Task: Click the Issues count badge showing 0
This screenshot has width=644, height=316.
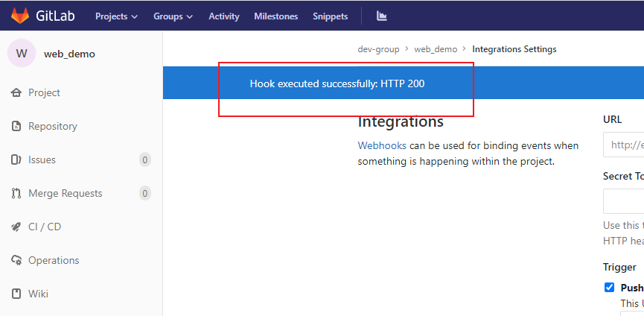Action: tap(144, 159)
